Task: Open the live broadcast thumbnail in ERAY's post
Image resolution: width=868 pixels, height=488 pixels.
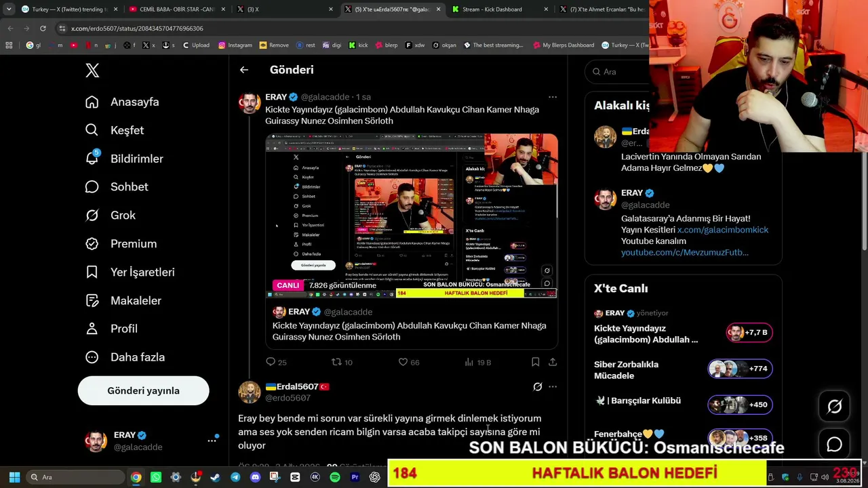Action: pos(412,216)
